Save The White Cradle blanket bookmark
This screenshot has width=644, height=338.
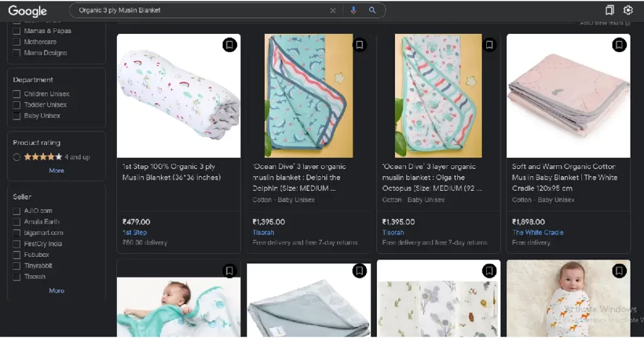click(x=619, y=45)
